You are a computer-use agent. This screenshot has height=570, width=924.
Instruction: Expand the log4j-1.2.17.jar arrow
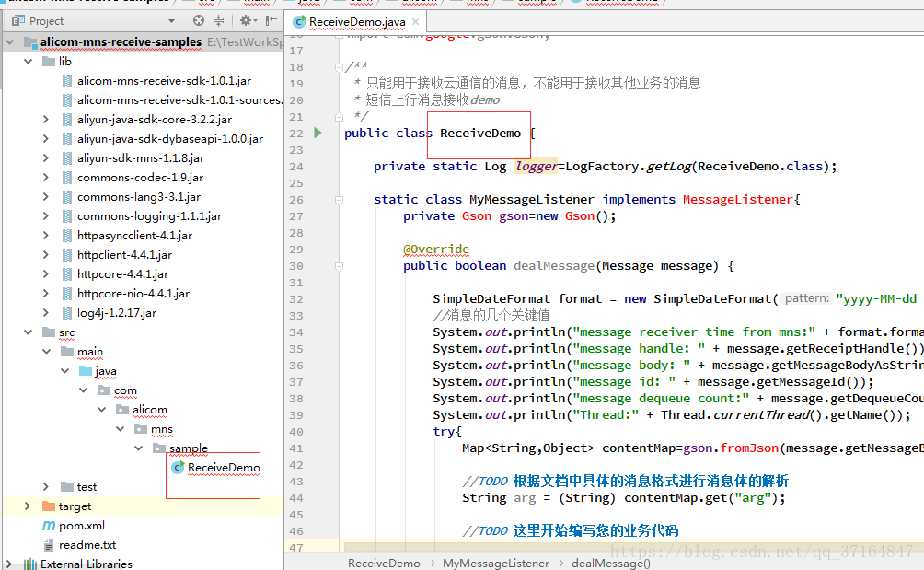(46, 312)
